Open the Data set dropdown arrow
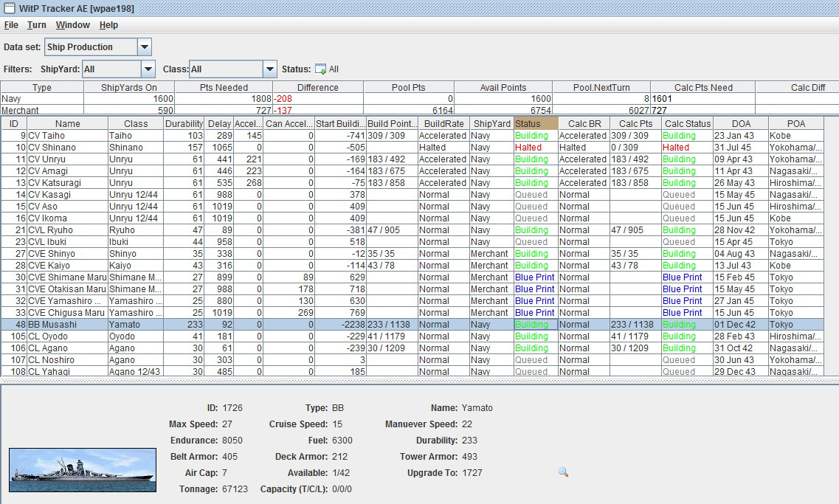Viewport: 839px width, 504px height. coord(145,47)
